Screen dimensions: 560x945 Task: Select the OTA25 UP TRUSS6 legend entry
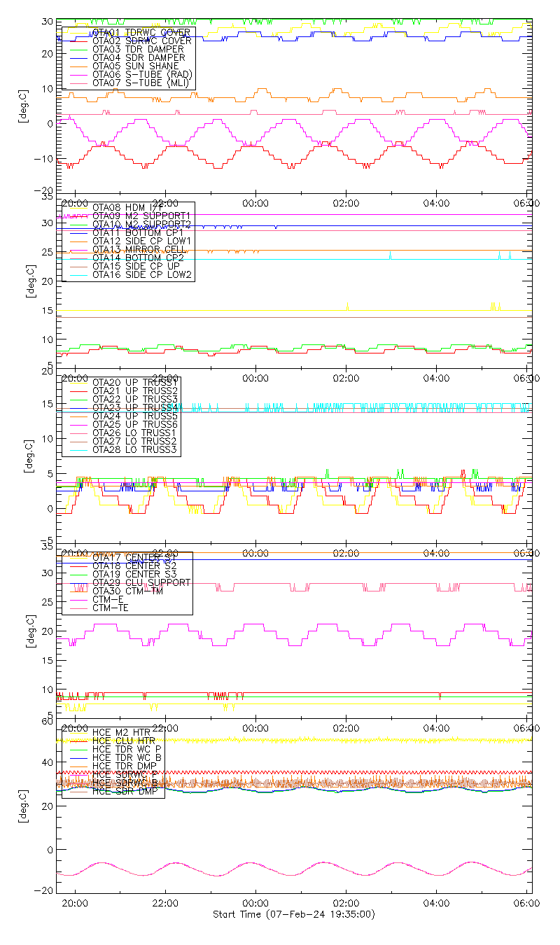point(134,424)
